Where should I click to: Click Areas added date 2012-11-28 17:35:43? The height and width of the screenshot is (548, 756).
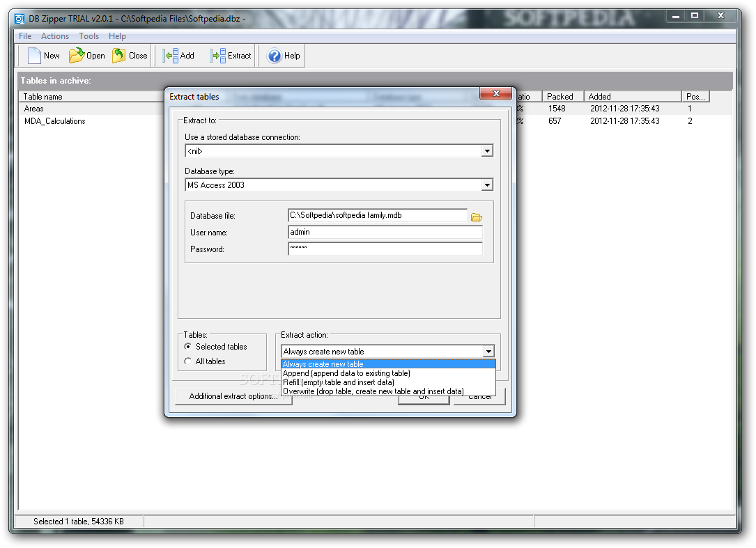coord(625,109)
